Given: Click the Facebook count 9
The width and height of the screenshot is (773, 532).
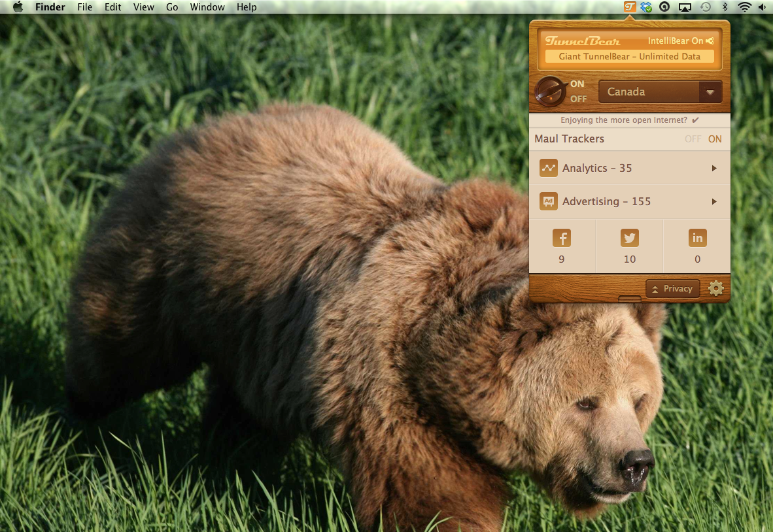Looking at the screenshot, I should point(562,259).
